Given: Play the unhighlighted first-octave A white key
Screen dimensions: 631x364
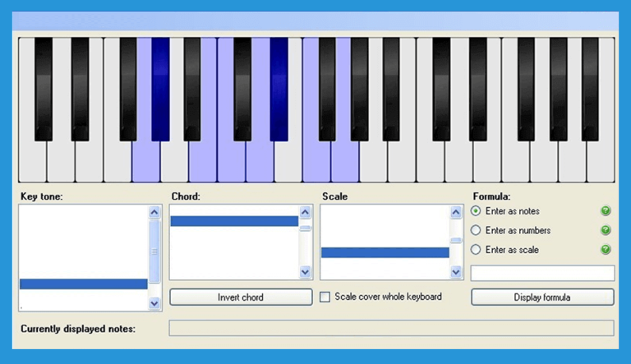Looking at the screenshot, I should click(x=175, y=161).
